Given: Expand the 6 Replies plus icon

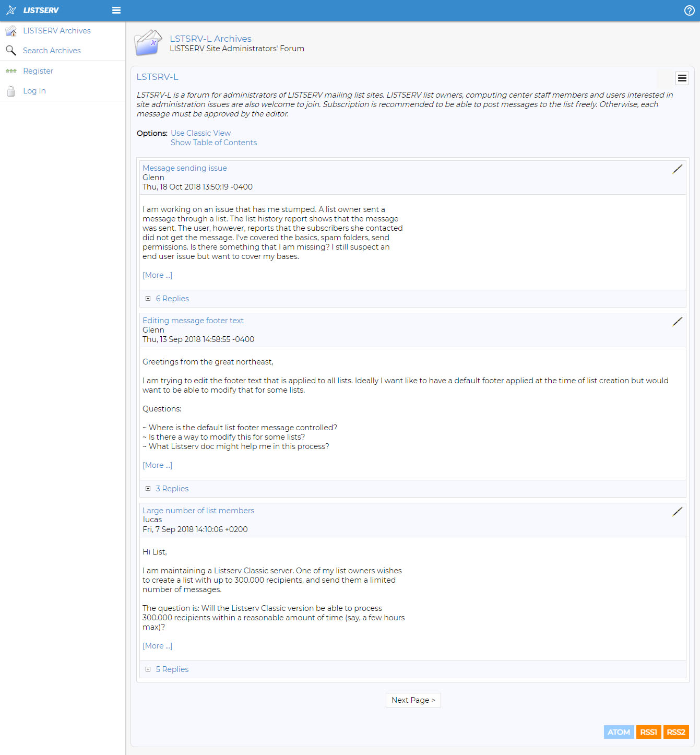Looking at the screenshot, I should 148,299.
